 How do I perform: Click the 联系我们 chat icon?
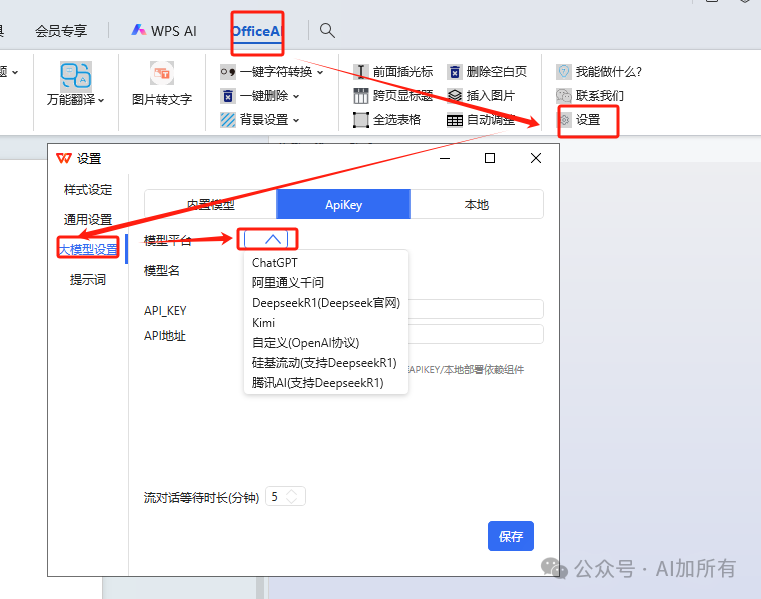coord(563,96)
